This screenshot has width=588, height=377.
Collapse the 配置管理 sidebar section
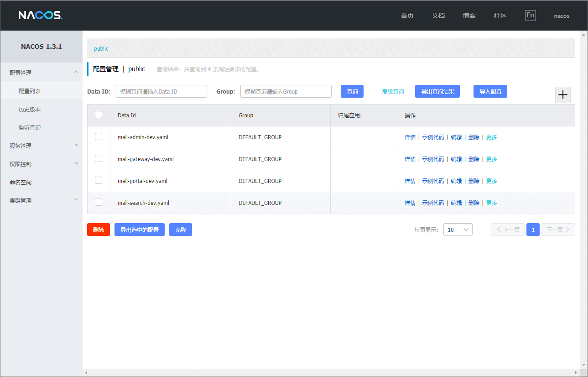pos(42,73)
